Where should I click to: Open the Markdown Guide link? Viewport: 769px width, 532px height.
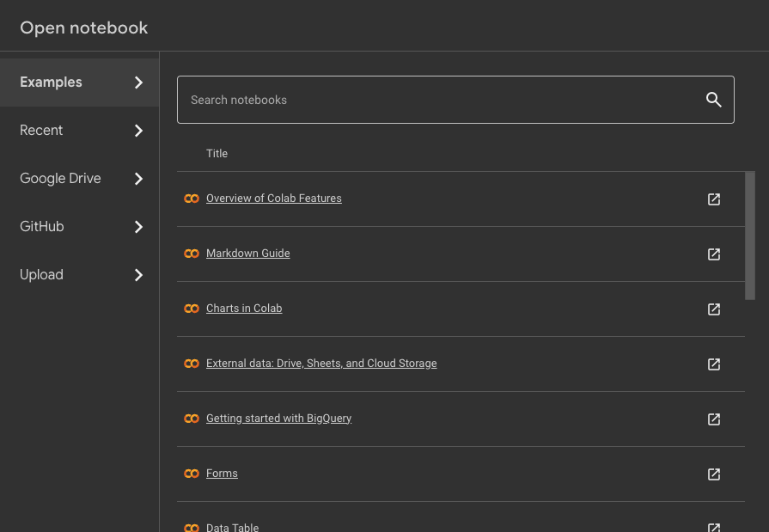(x=247, y=254)
